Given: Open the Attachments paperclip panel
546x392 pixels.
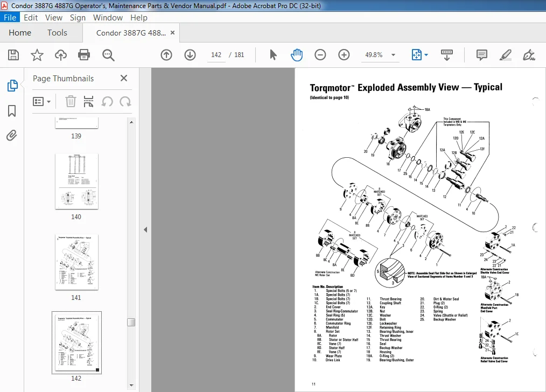Looking at the screenshot, I should pos(12,135).
